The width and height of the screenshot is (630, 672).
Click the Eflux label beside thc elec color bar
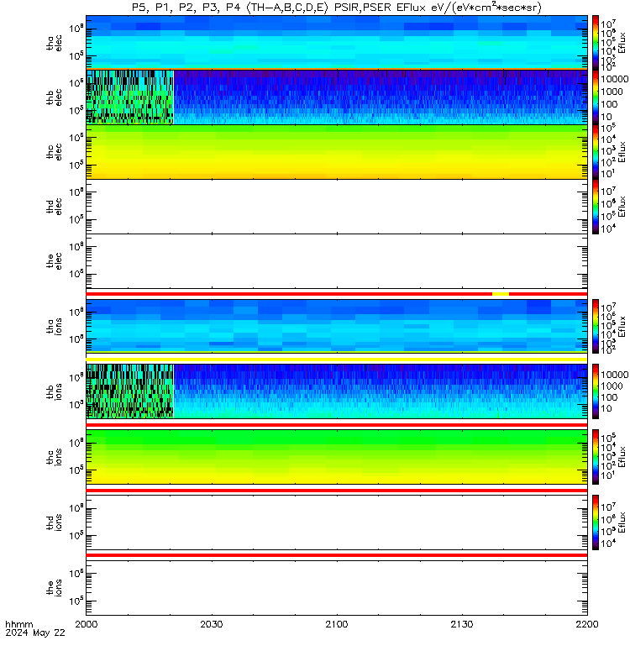pyautogui.click(x=622, y=152)
